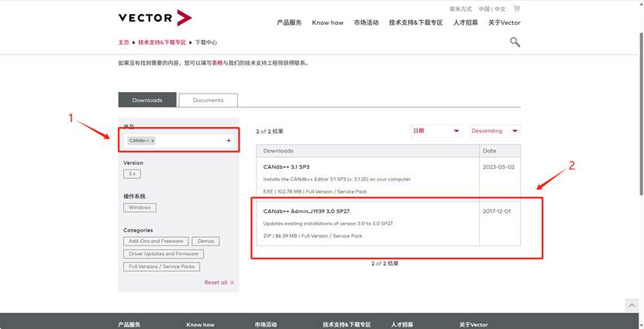Toggle Driver Updates and Firmware category
Screen dimensions: 644x329
coord(164,254)
